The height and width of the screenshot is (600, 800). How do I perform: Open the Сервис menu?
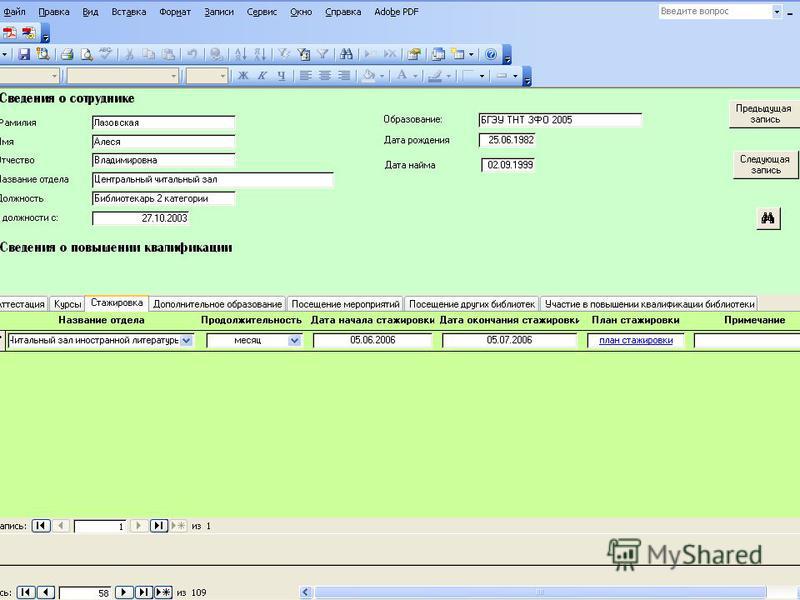point(262,11)
